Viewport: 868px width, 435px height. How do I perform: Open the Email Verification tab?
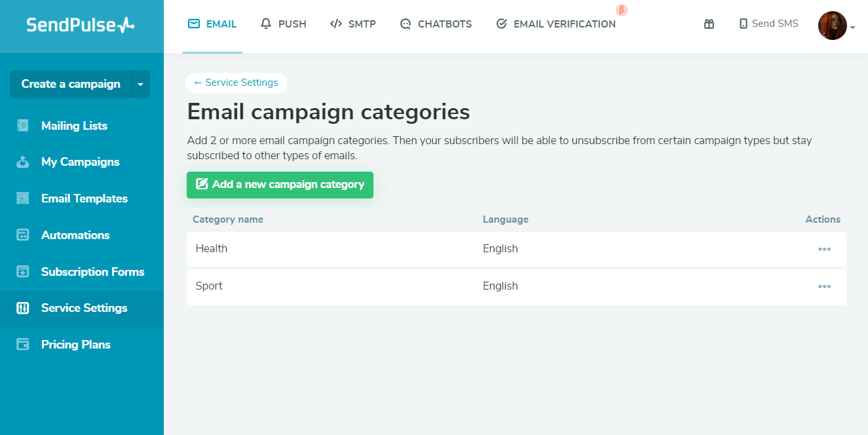(x=556, y=24)
